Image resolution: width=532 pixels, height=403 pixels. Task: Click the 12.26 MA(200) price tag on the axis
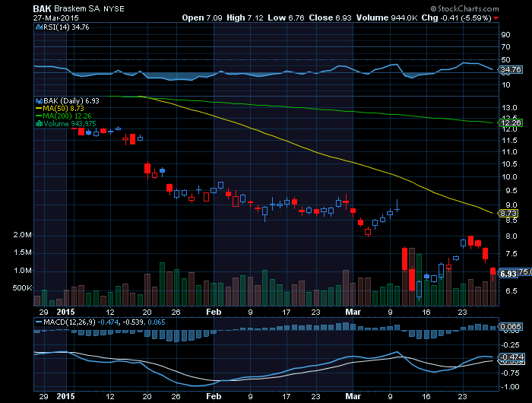(x=511, y=123)
